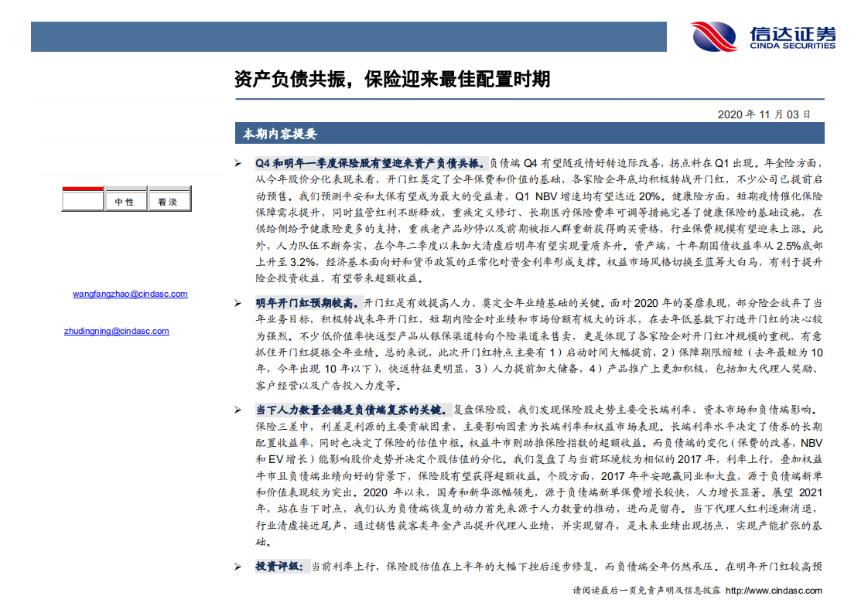This screenshot has height=613, width=868.
Task: Select the 看淡 rating option
Action: point(169,199)
